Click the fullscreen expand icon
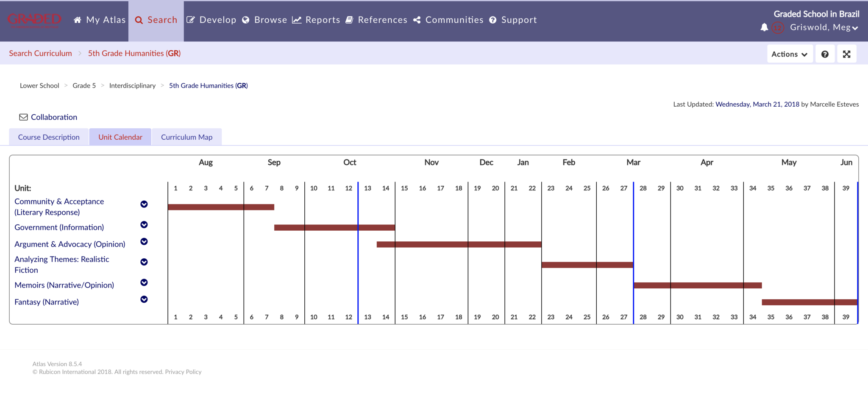This screenshot has width=868, height=395. point(846,54)
